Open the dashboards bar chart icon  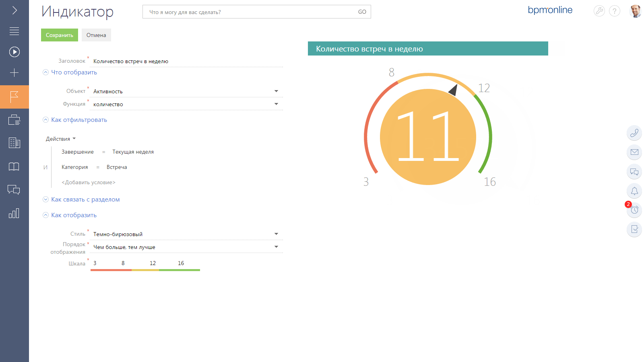tap(14, 213)
